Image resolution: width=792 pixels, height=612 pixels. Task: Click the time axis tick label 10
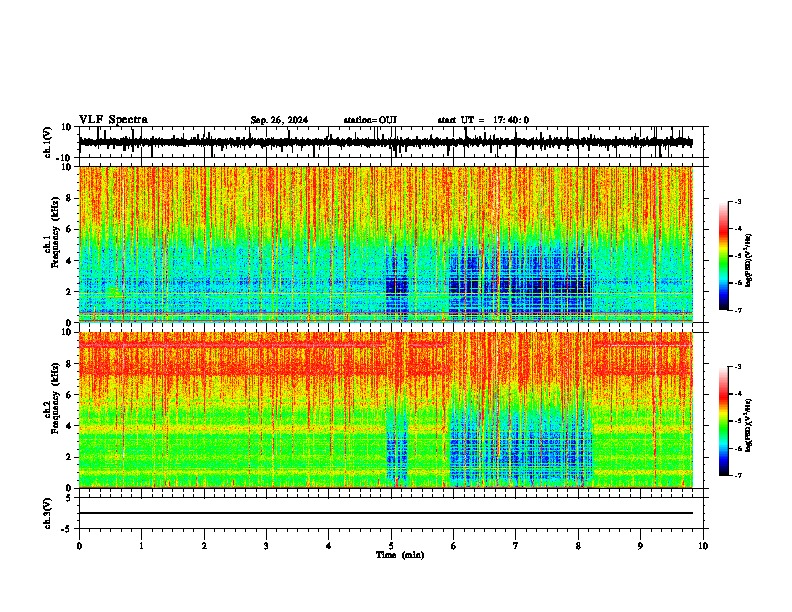click(x=703, y=546)
